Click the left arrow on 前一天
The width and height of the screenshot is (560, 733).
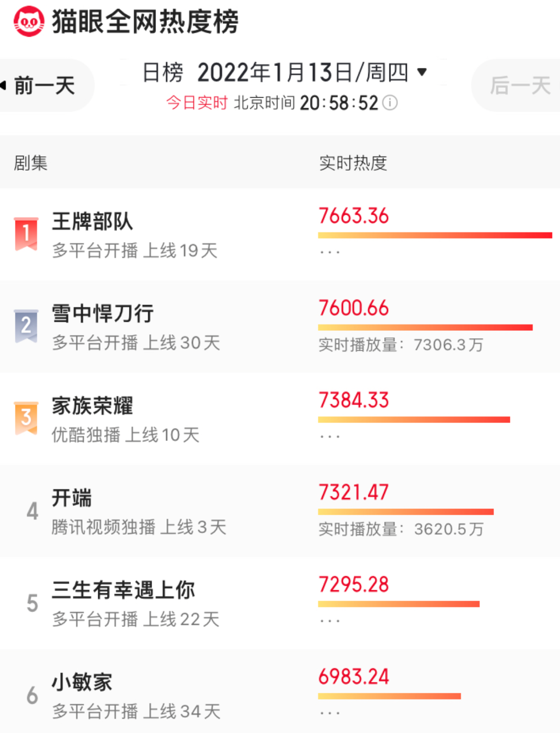[4, 85]
